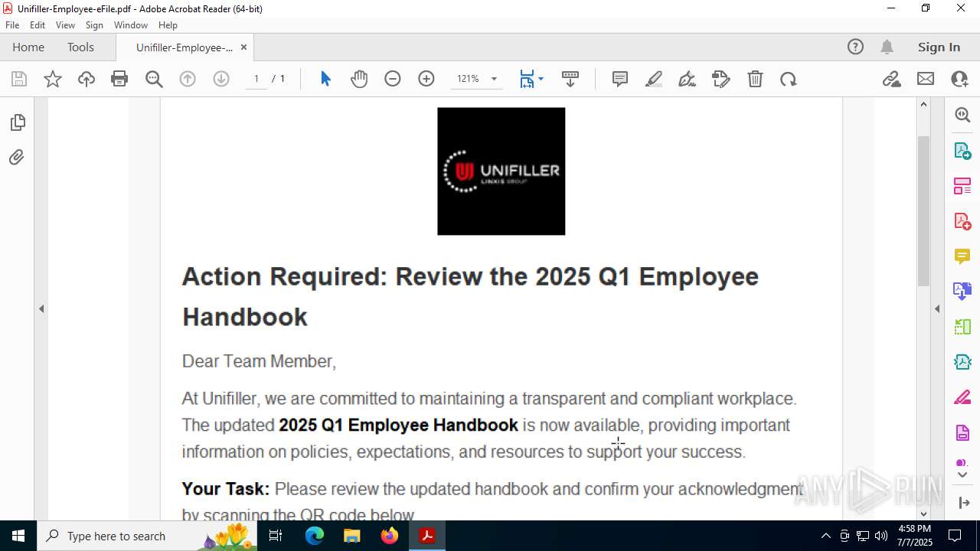Add a sticky note comment
Image resolution: width=980 pixels, height=551 pixels.
pyautogui.click(x=620, y=79)
